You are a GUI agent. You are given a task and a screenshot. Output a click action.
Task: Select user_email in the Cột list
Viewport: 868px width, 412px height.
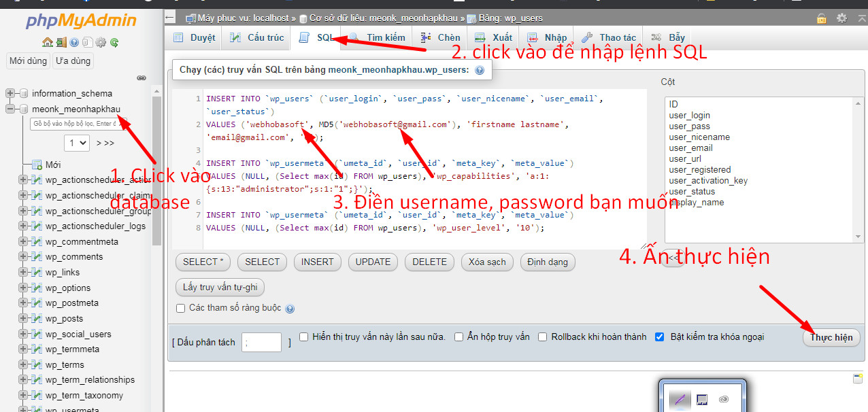tap(691, 148)
